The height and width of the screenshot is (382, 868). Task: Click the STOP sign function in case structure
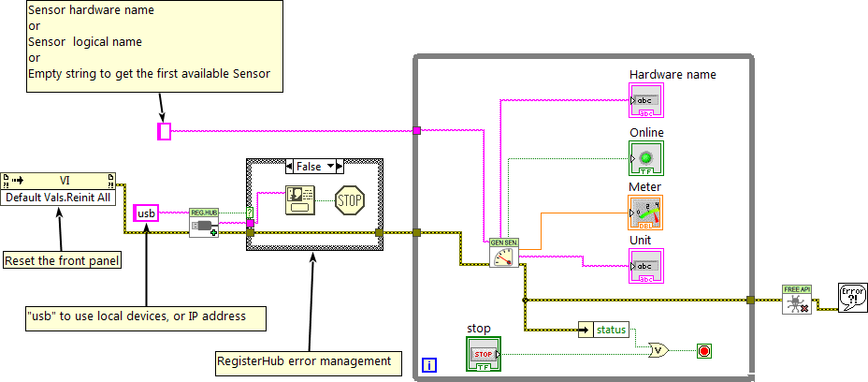[349, 199]
